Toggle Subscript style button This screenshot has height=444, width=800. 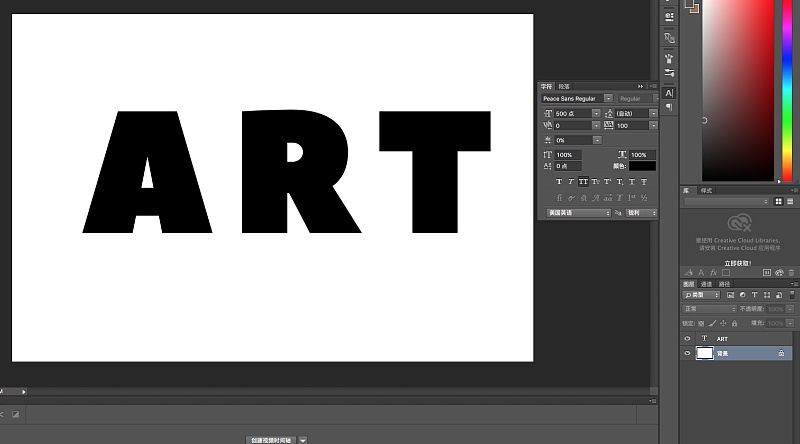pos(620,182)
